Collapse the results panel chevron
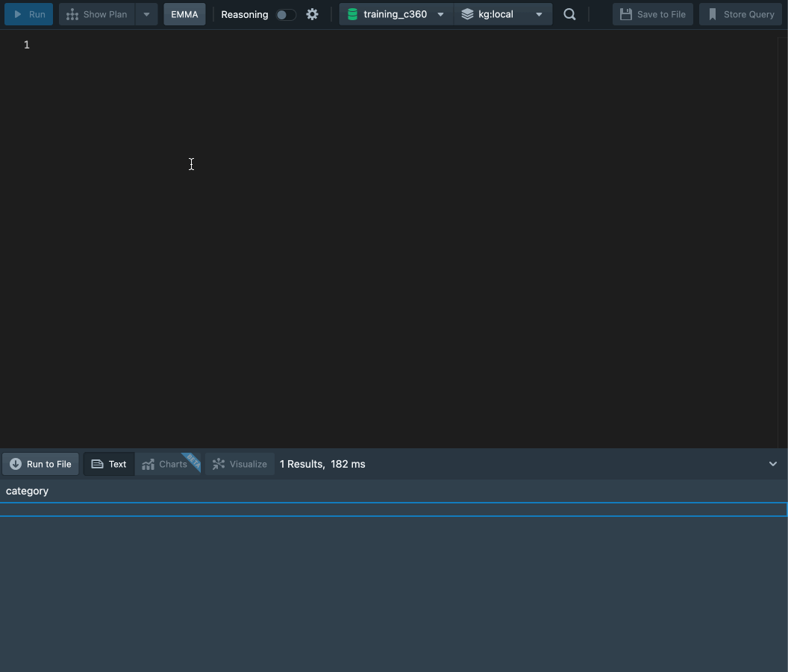The width and height of the screenshot is (788, 672). (772, 464)
